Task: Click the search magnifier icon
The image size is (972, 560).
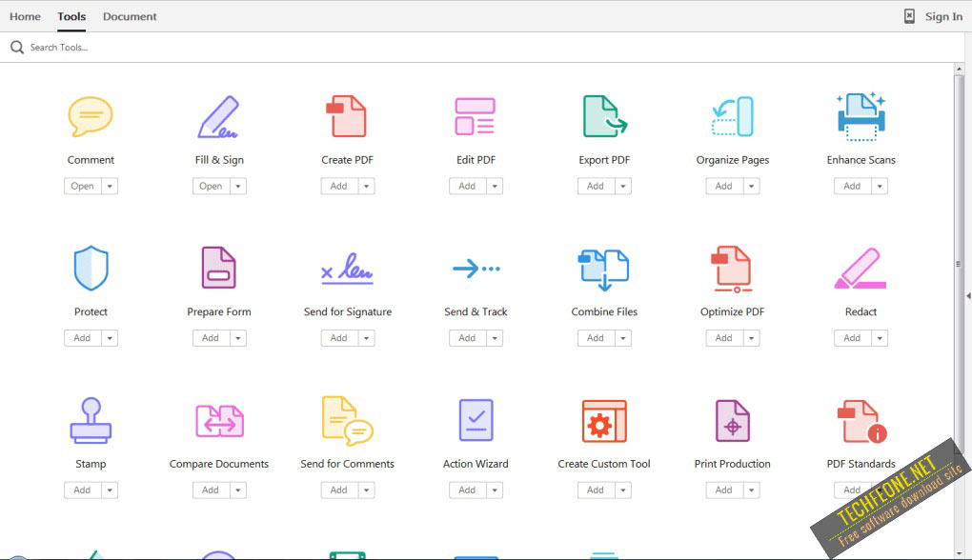Action: (17, 47)
